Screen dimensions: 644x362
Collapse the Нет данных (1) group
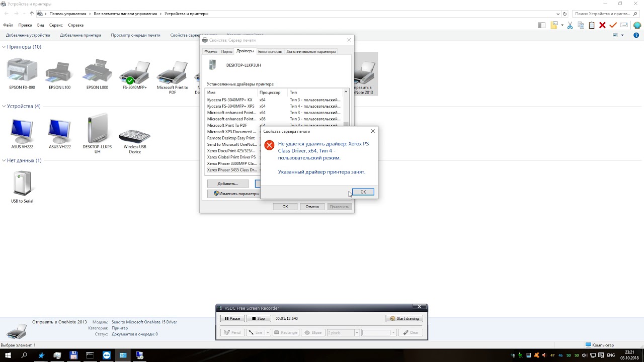click(x=4, y=160)
